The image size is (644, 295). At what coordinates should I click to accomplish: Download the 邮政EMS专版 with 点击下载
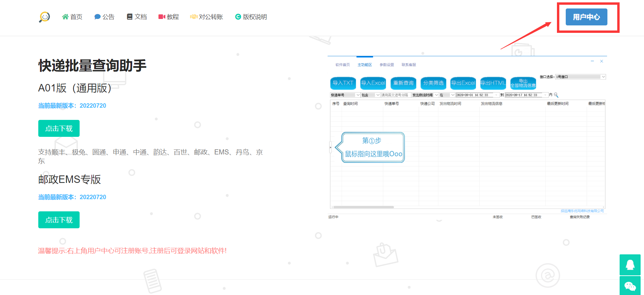59,220
